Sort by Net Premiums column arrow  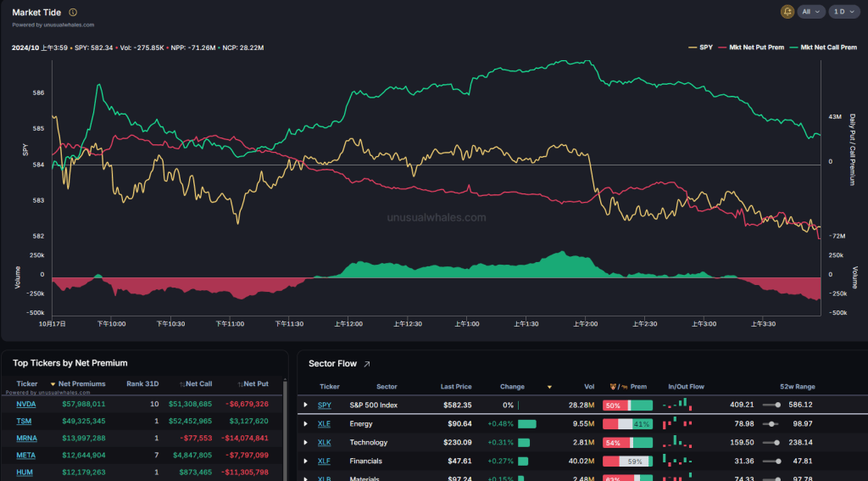[x=53, y=384]
